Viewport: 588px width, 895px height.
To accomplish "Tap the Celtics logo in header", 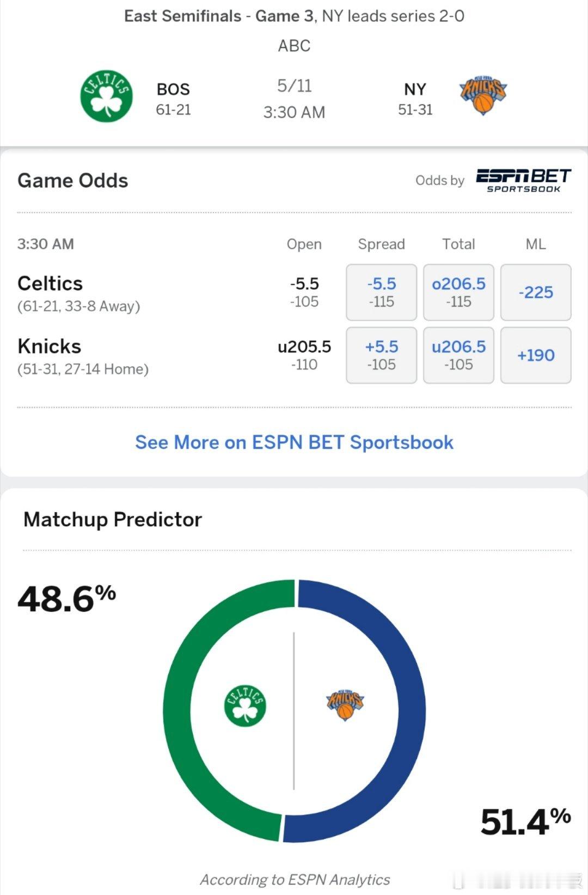I will [x=107, y=96].
